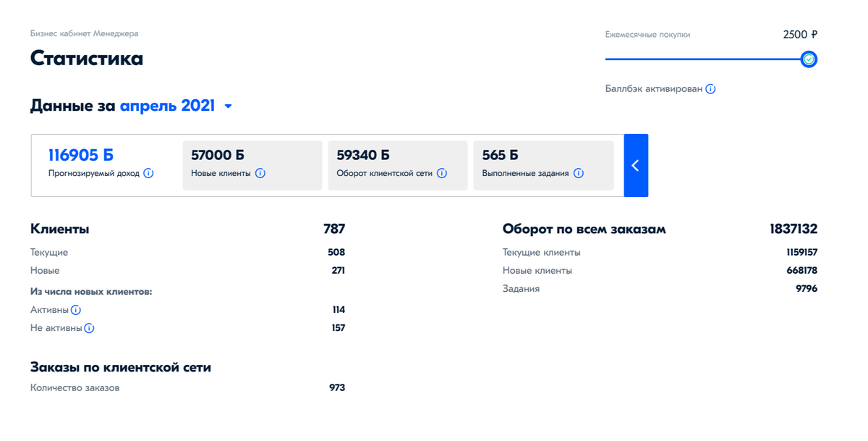Click the total clients value 787
Image resolution: width=868 pixels, height=441 pixels.
334,229
